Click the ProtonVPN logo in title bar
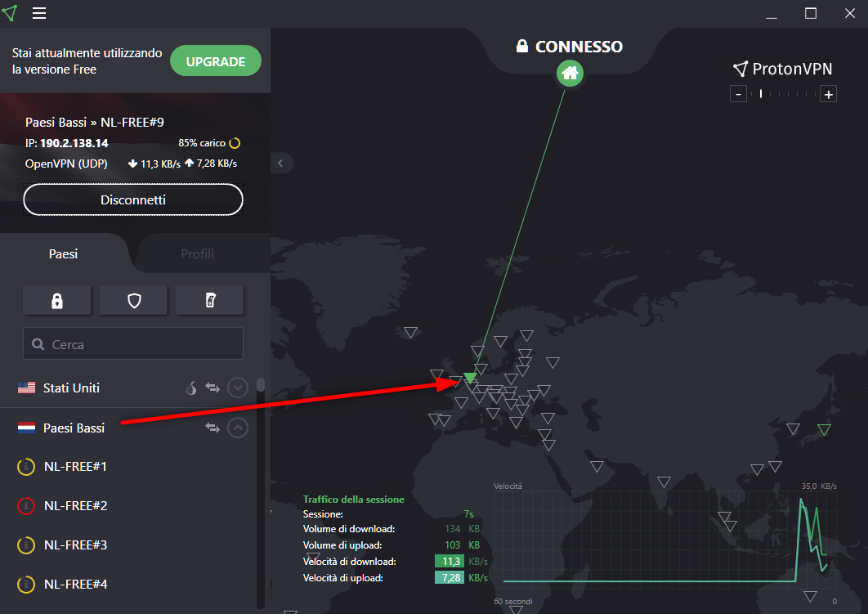 tap(10, 13)
